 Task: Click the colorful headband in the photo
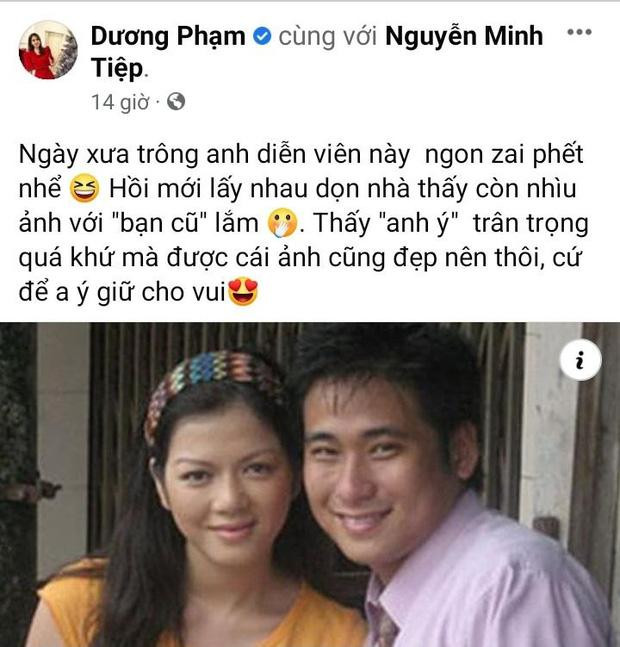coord(210,384)
